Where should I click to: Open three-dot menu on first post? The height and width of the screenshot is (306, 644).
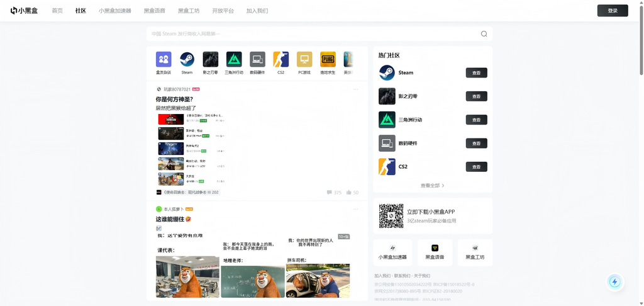(356, 89)
